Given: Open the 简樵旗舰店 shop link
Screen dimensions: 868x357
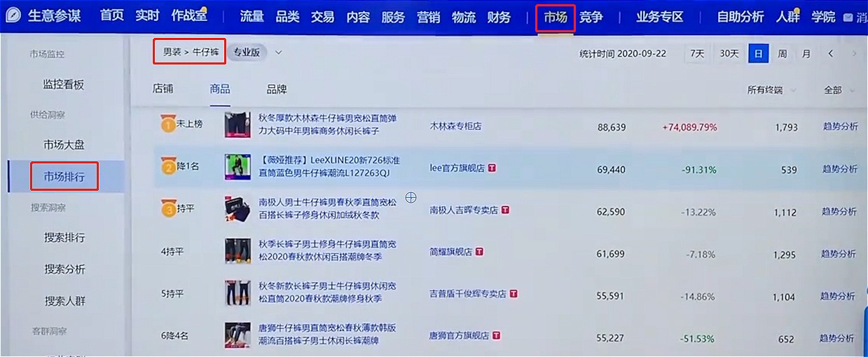Looking at the screenshot, I should pyautogui.click(x=450, y=252).
